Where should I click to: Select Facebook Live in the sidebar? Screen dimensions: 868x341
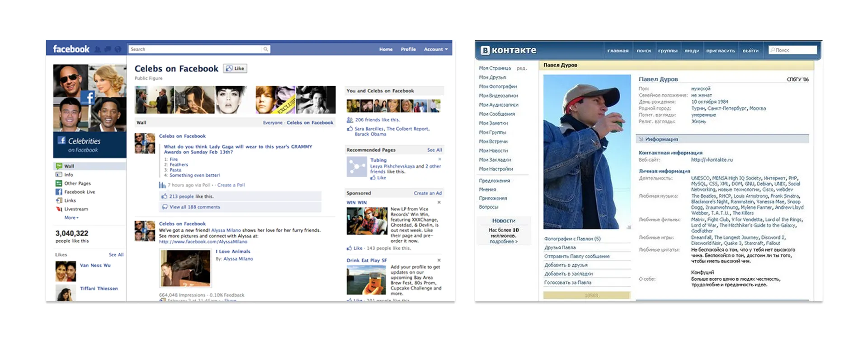(80, 192)
